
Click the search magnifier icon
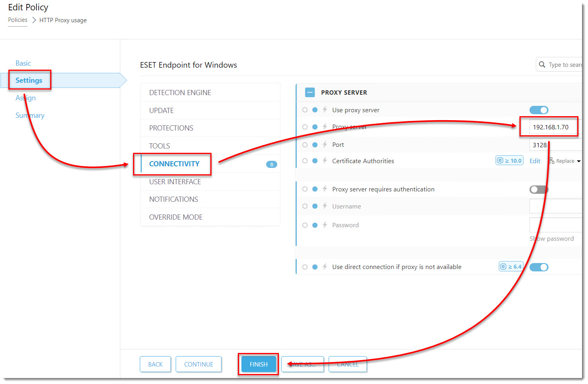tap(542, 64)
